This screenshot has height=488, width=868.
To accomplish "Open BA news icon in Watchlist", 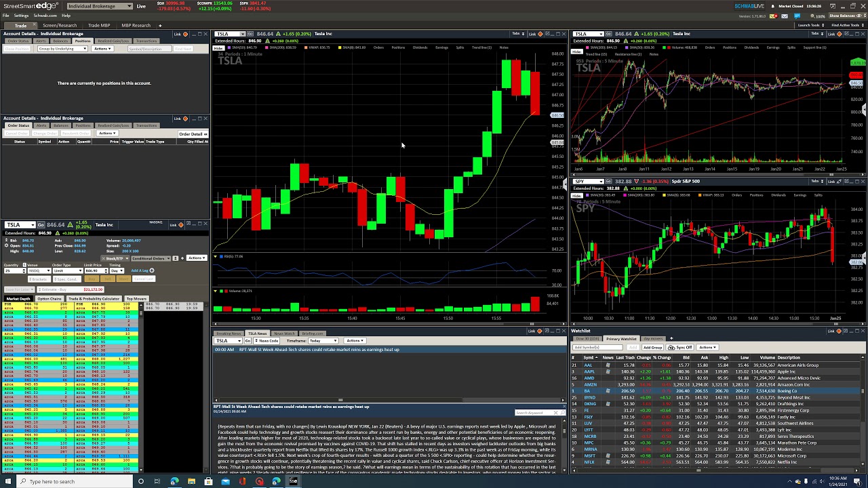I will (608, 391).
